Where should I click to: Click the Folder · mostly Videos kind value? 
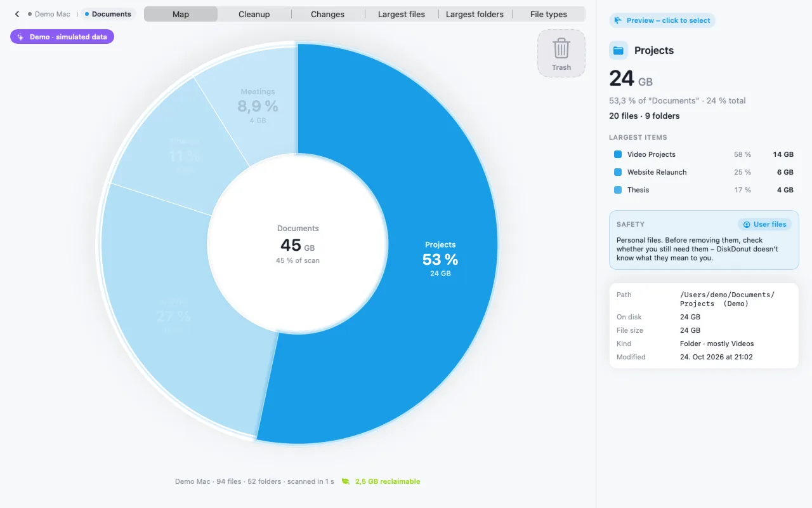click(717, 344)
